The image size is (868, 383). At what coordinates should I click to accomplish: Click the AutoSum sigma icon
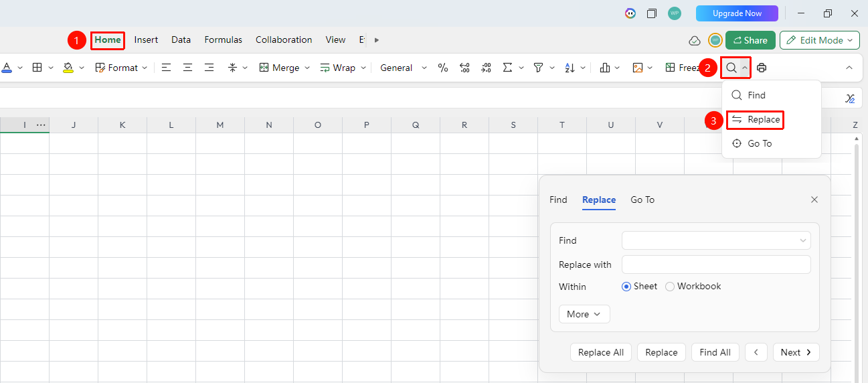point(507,68)
